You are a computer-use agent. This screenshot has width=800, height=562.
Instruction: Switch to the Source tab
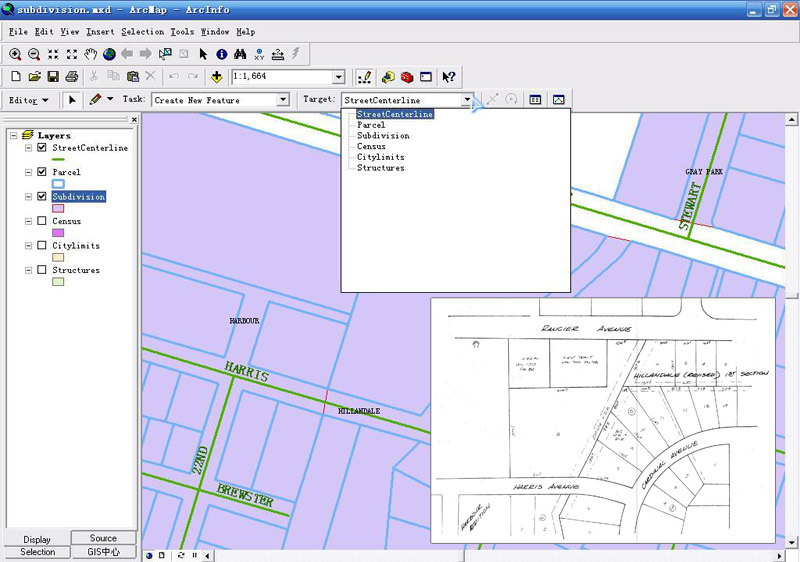click(103, 538)
